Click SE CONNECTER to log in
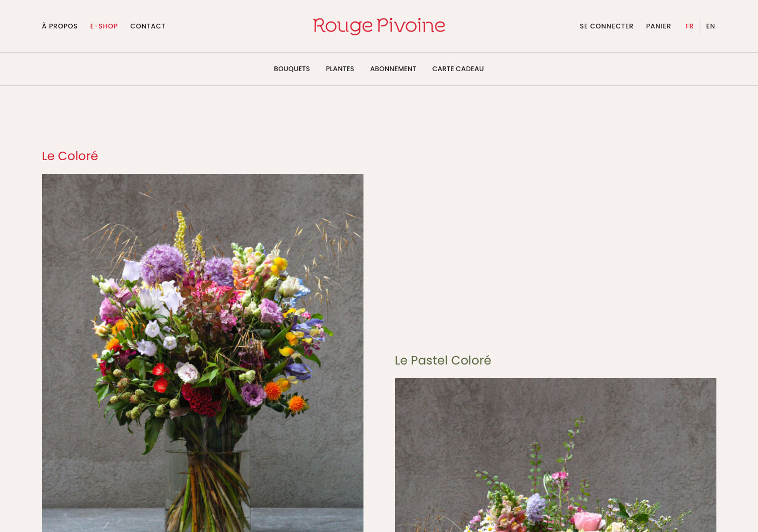 tap(606, 26)
